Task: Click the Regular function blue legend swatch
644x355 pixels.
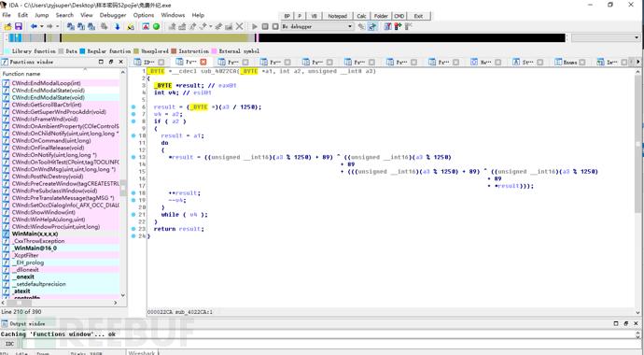Action: click(x=82, y=51)
